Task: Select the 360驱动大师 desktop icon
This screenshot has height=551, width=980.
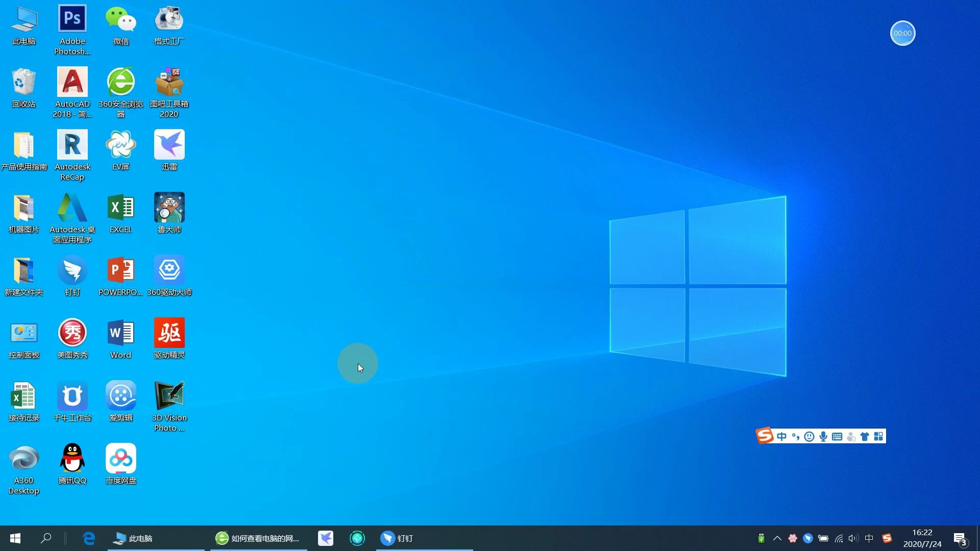Action: point(169,277)
